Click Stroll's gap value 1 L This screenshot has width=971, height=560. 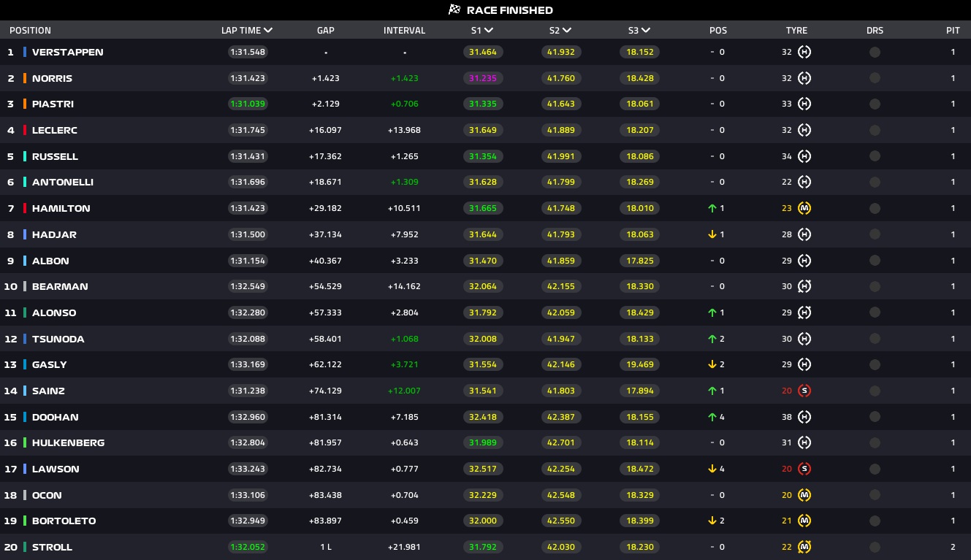click(326, 547)
